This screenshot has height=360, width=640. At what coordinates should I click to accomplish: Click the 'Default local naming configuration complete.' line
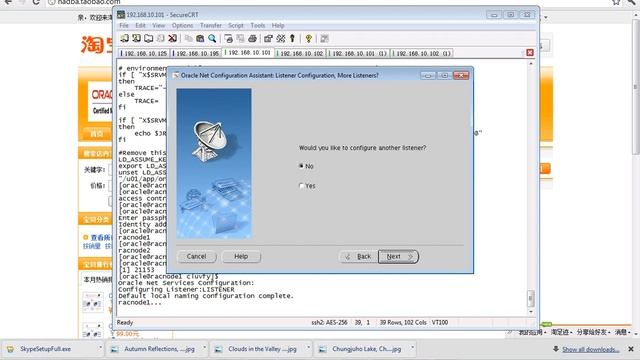[x=206, y=296]
